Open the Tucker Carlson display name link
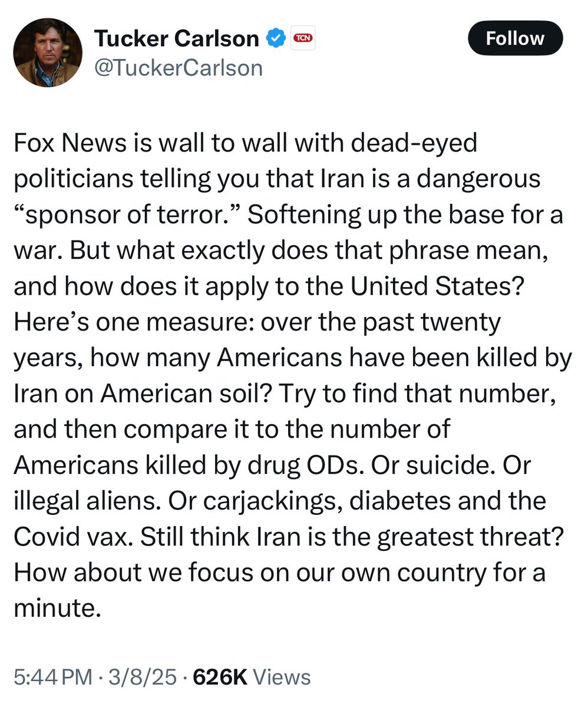 tap(177, 39)
